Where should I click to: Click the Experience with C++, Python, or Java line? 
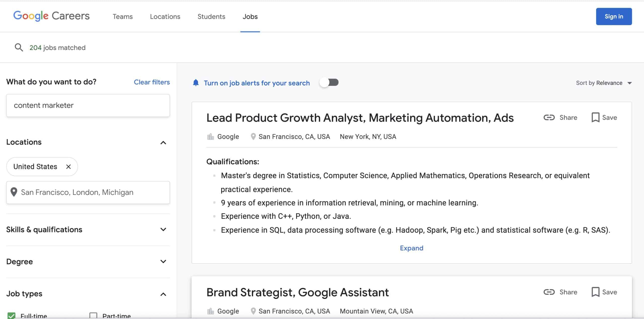pos(286,216)
